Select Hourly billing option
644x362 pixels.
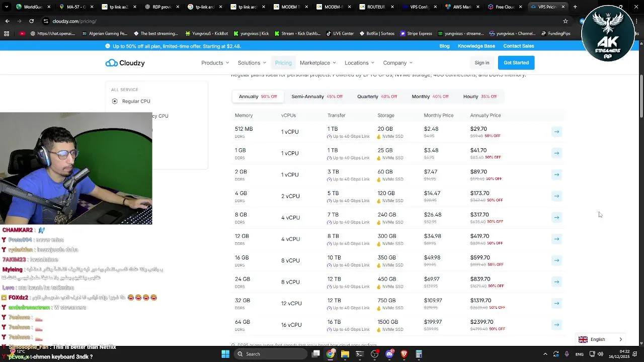[480, 97]
